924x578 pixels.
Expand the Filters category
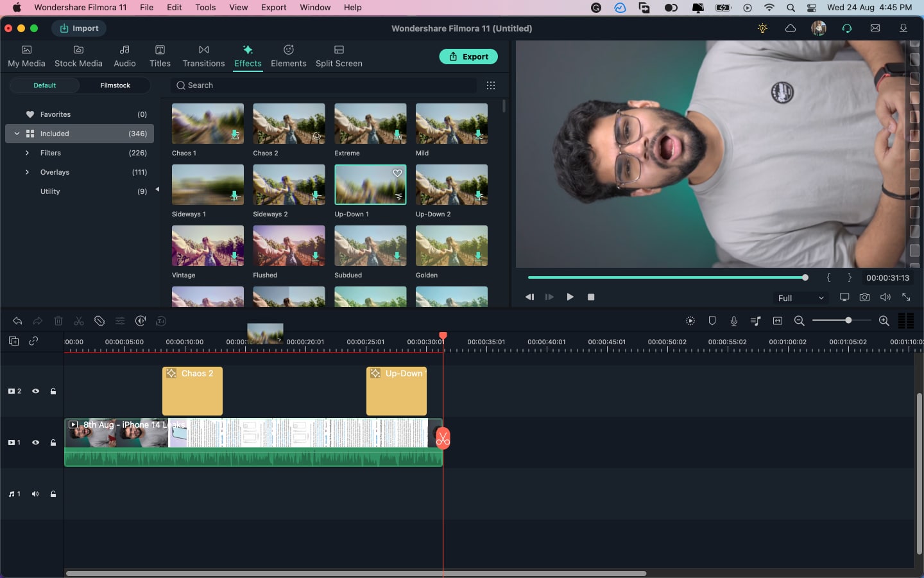click(27, 153)
